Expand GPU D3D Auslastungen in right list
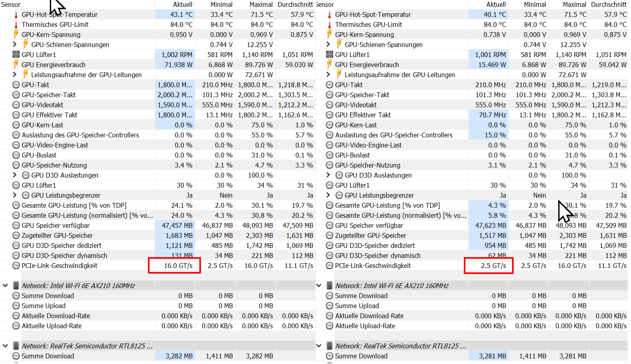 click(328, 175)
